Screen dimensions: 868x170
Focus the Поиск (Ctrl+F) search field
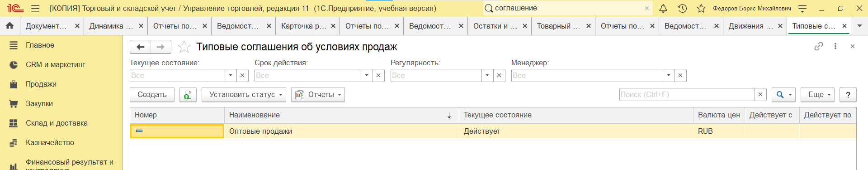tap(687, 94)
